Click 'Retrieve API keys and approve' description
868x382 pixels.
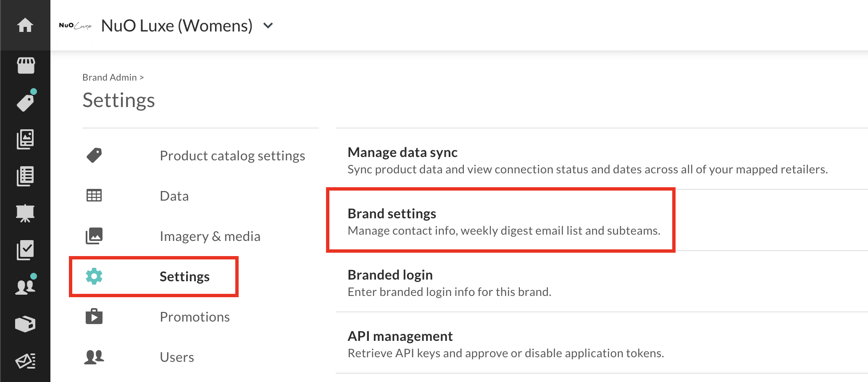click(505, 353)
